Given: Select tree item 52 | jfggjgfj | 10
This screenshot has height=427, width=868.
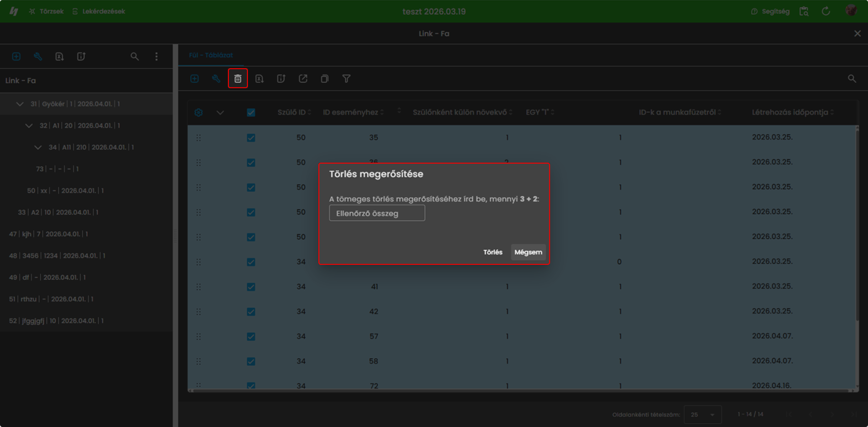Looking at the screenshot, I should tap(56, 321).
